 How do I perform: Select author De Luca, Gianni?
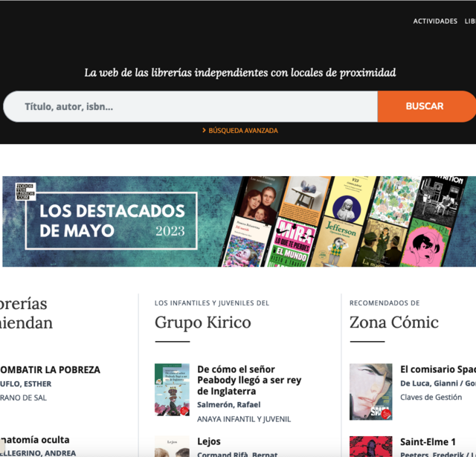428,383
